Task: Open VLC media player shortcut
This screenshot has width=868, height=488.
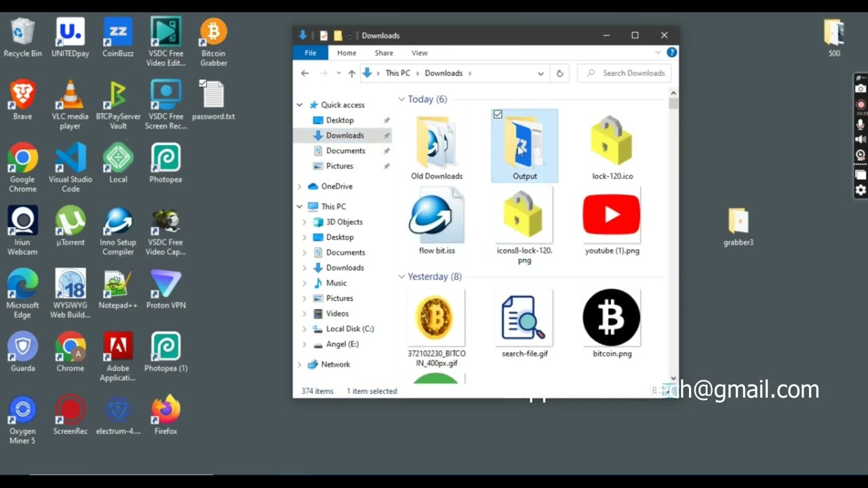Action: click(x=71, y=105)
